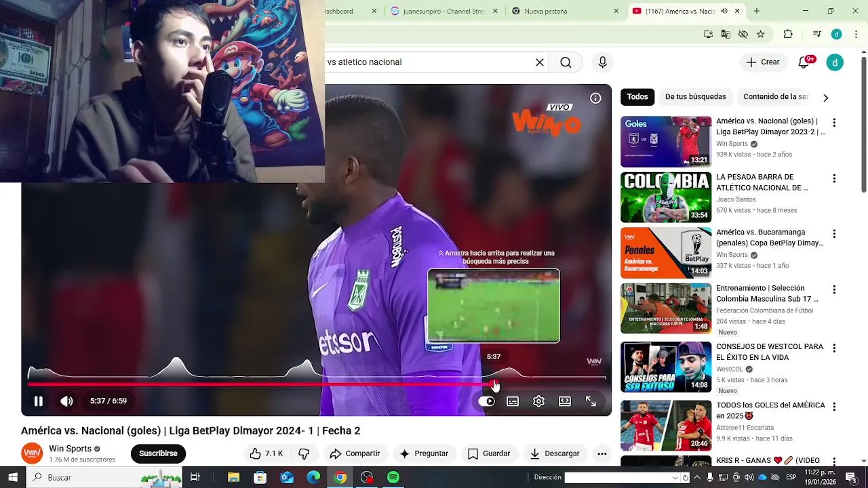Open Microsoft Edge from the taskbar
The image size is (868, 488).
[x=313, y=477]
